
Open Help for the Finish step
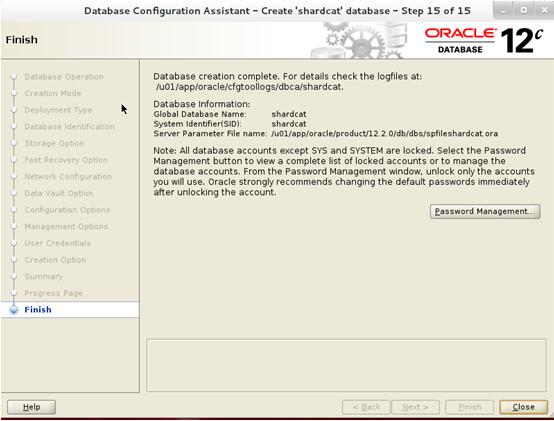[31, 407]
